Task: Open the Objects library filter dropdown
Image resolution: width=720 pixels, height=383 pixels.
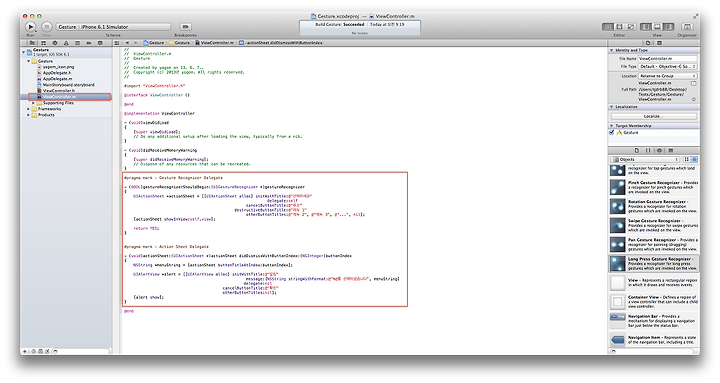Action: (645, 159)
